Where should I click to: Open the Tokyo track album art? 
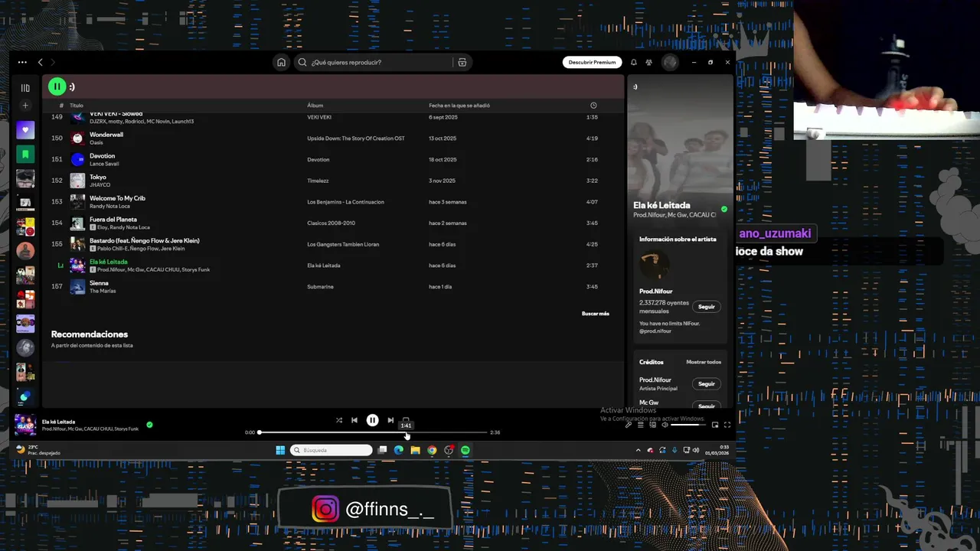click(77, 181)
